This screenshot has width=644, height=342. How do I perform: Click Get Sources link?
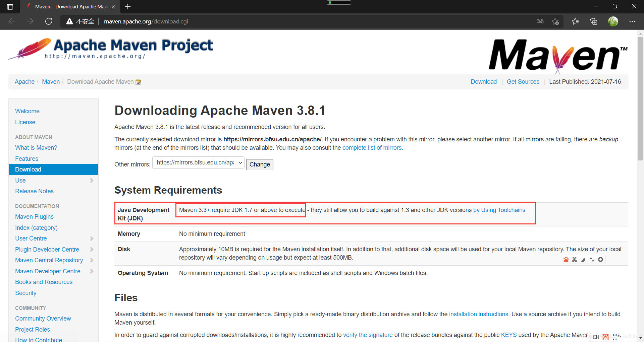click(523, 82)
